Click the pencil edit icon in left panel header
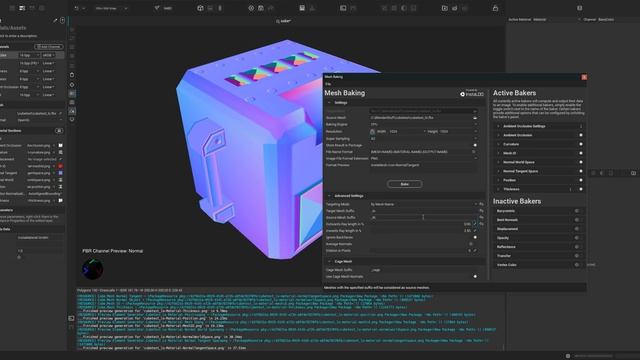The height and width of the screenshot is (360, 640). (55, 20)
